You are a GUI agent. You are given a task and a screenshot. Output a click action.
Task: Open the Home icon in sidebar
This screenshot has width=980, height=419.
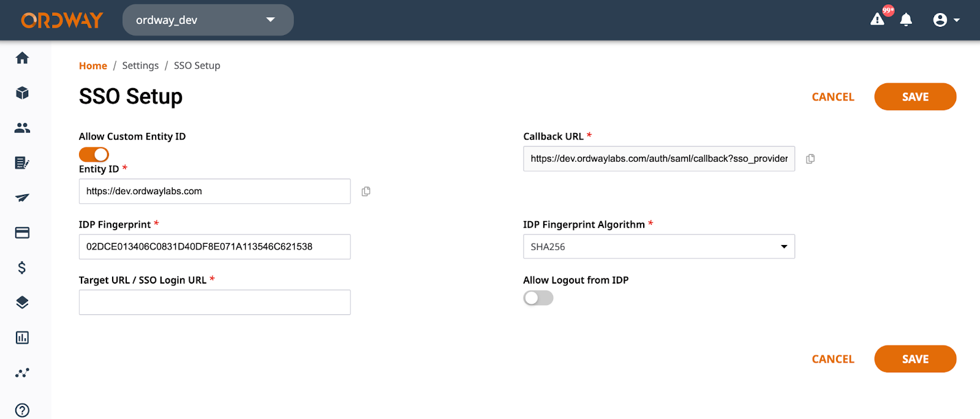click(22, 58)
